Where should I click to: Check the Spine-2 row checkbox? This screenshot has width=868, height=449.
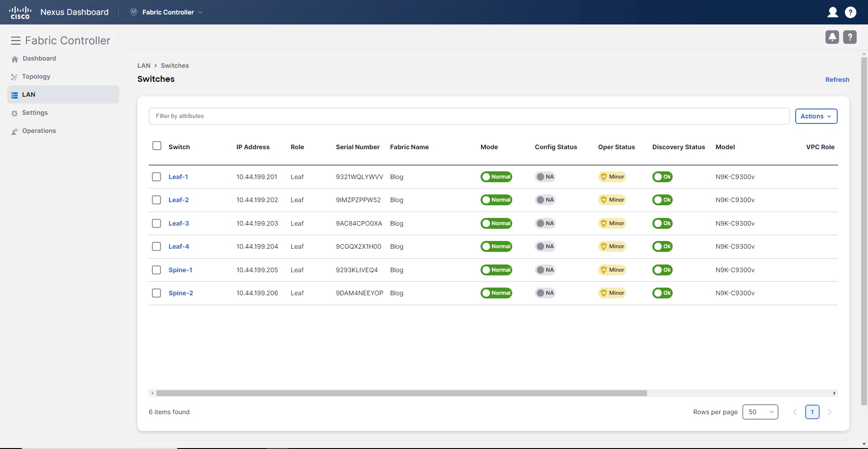(x=156, y=293)
